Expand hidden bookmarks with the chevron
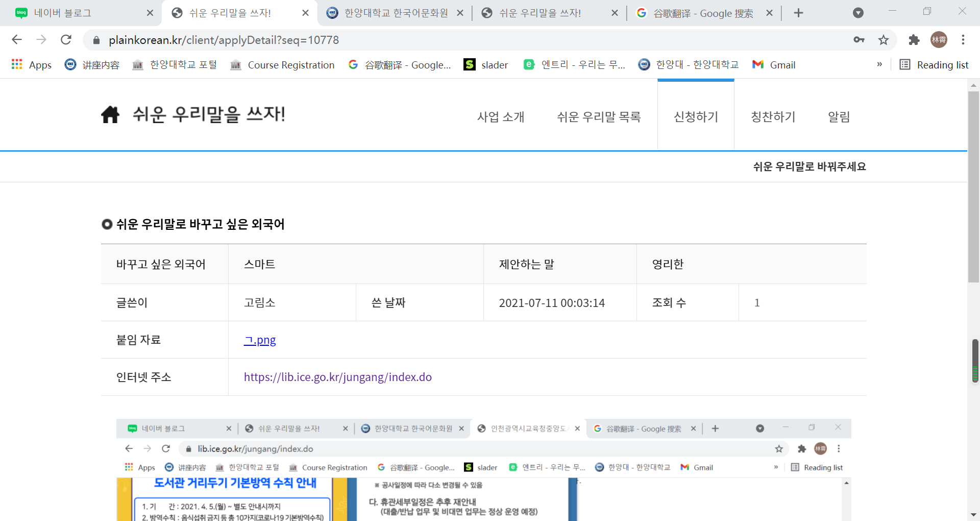The image size is (980, 521). pyautogui.click(x=879, y=64)
